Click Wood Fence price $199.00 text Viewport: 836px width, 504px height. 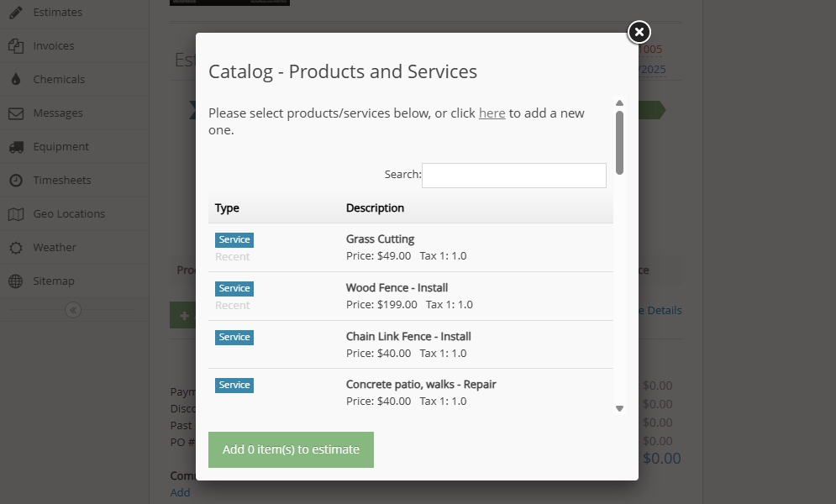(381, 305)
